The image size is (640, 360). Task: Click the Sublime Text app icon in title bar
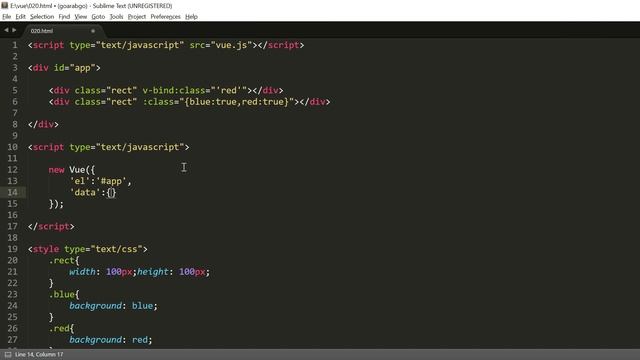coord(5,5)
